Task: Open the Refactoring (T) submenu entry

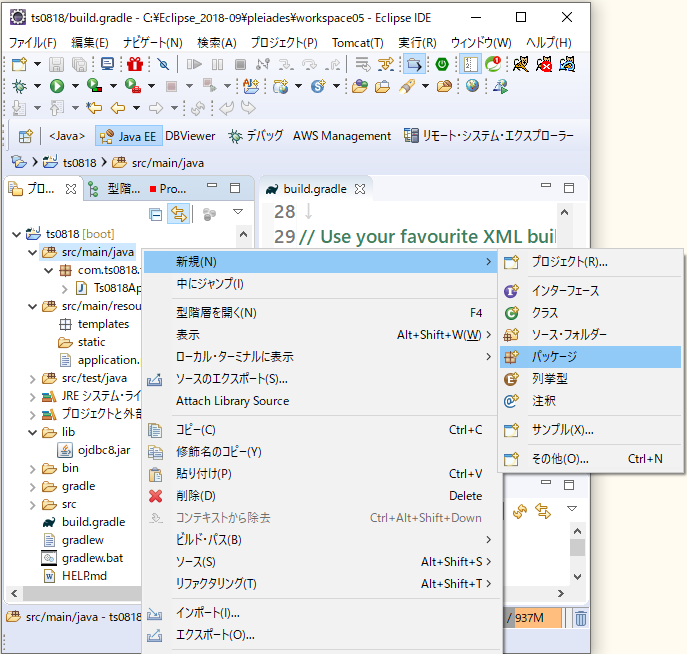Action: point(320,584)
